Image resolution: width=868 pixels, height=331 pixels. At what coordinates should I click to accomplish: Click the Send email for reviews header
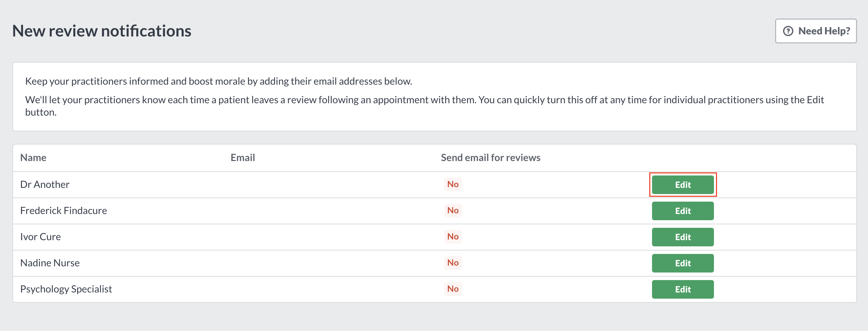point(491,158)
